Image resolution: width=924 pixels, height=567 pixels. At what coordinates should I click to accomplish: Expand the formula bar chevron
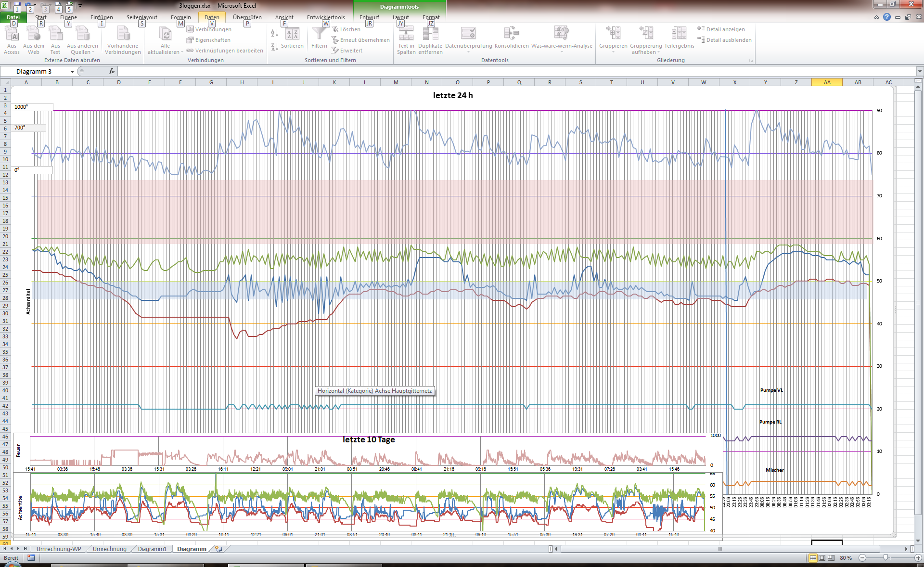(x=919, y=71)
